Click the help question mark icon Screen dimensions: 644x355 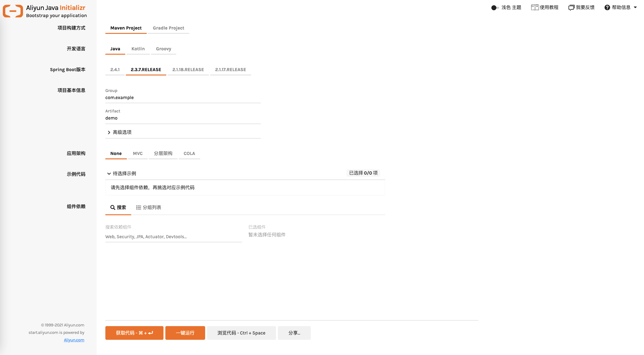pyautogui.click(x=607, y=7)
